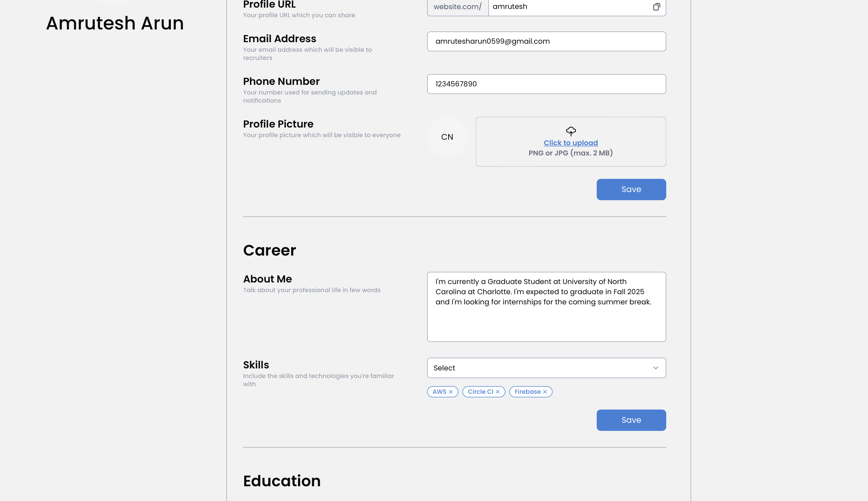The width and height of the screenshot is (868, 501).
Task: Focus the Phone Number input field
Action: [546, 84]
